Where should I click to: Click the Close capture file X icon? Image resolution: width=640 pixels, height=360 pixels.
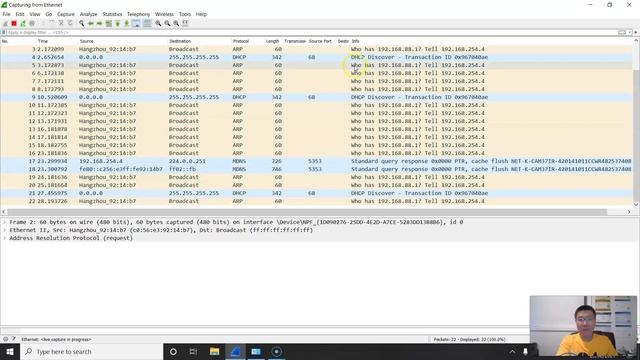(x=61, y=24)
